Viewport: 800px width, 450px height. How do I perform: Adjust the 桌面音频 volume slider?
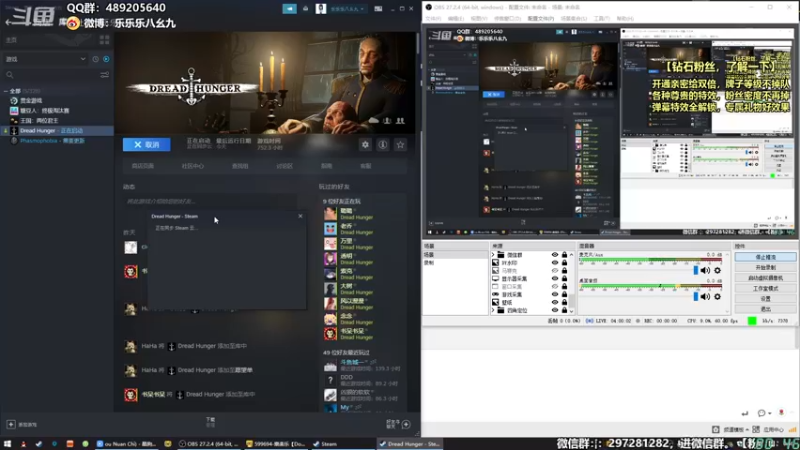pyautogui.click(x=695, y=296)
